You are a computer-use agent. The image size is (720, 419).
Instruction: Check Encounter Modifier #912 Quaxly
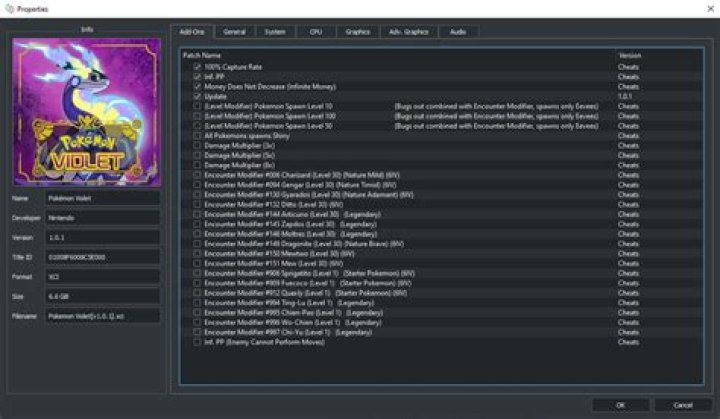(197, 293)
